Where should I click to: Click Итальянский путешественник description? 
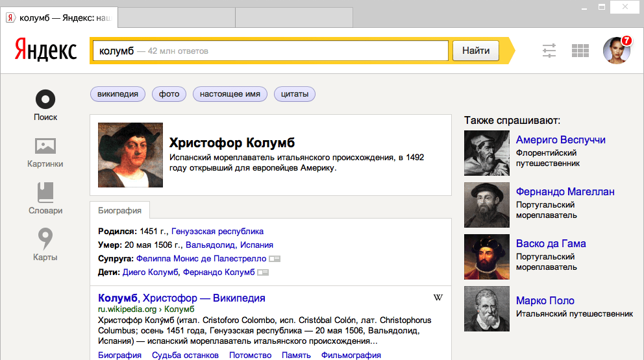(x=574, y=313)
